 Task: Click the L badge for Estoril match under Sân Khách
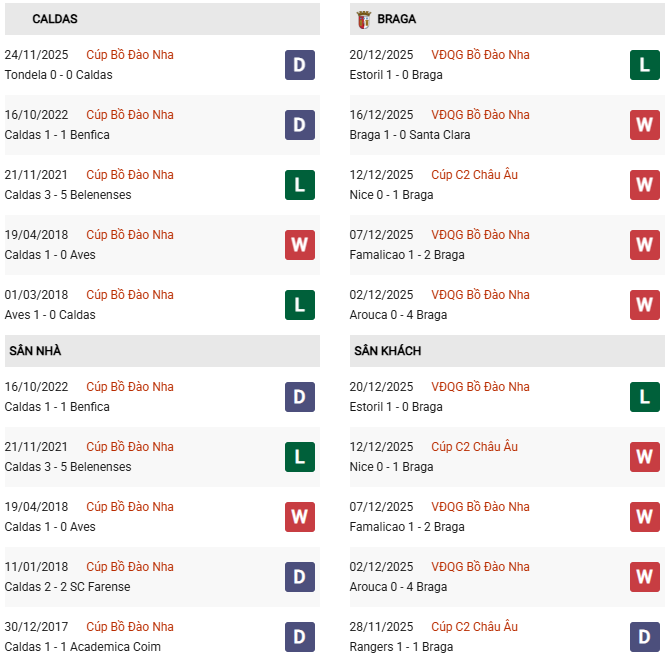(x=645, y=397)
